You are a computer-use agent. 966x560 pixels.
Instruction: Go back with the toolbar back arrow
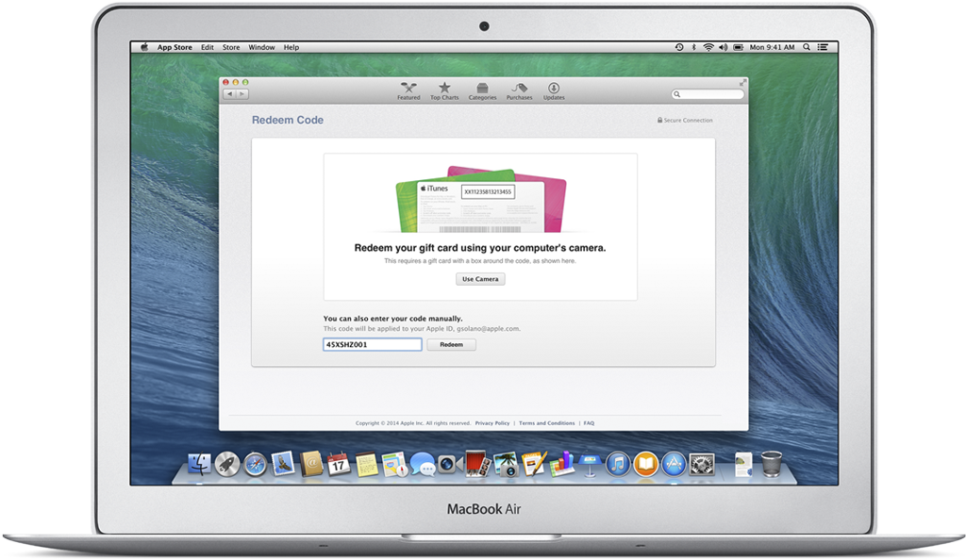point(230,94)
